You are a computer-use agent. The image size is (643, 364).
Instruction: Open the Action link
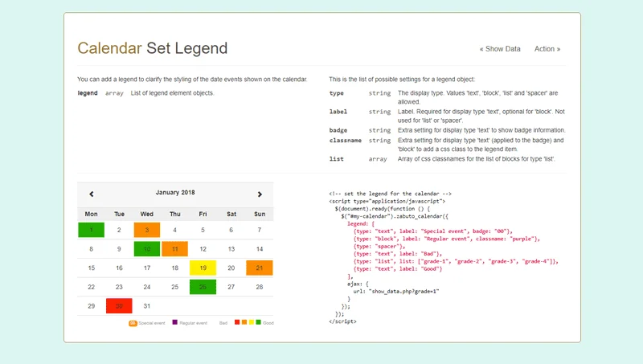(547, 49)
